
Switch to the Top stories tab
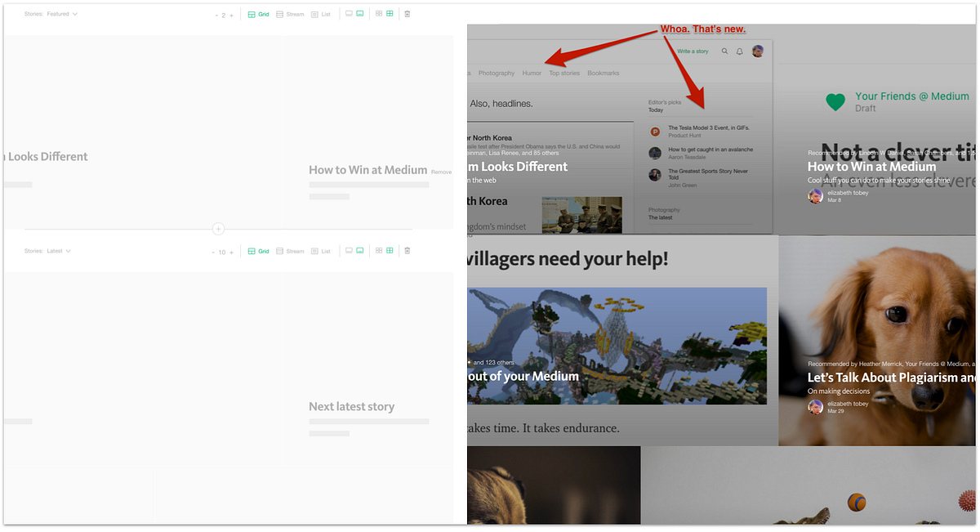[x=564, y=73]
